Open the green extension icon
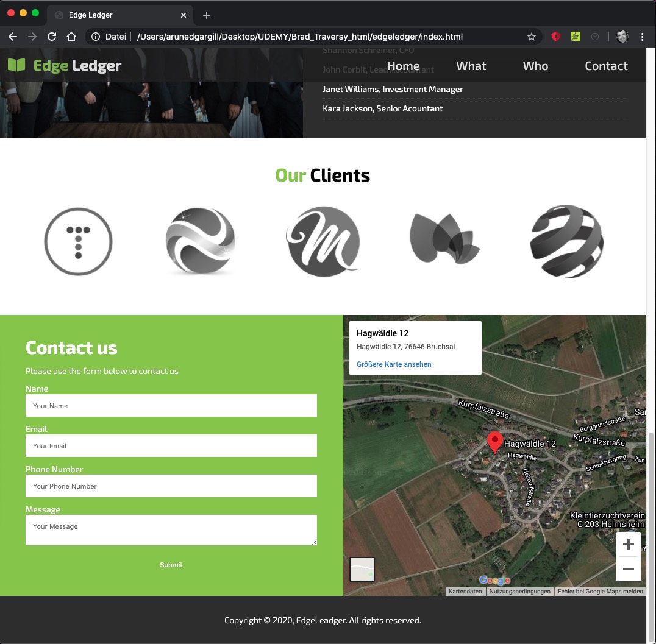The height and width of the screenshot is (644, 656). pos(576,37)
